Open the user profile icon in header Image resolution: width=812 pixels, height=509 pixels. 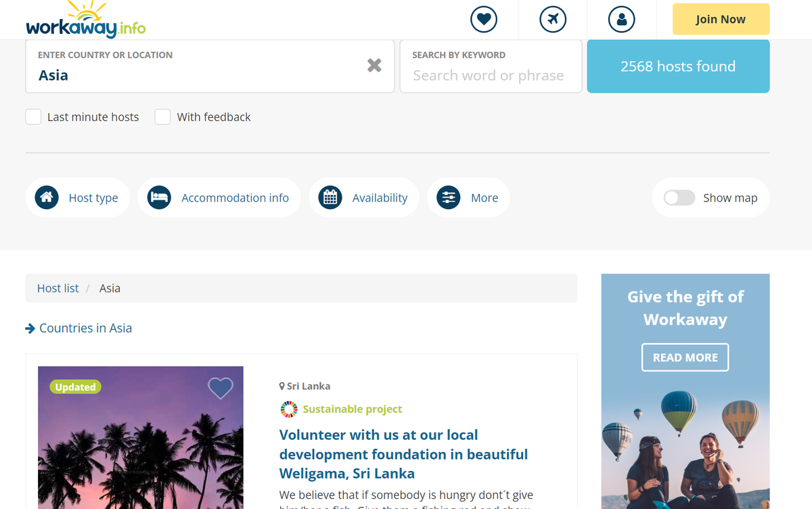point(622,19)
